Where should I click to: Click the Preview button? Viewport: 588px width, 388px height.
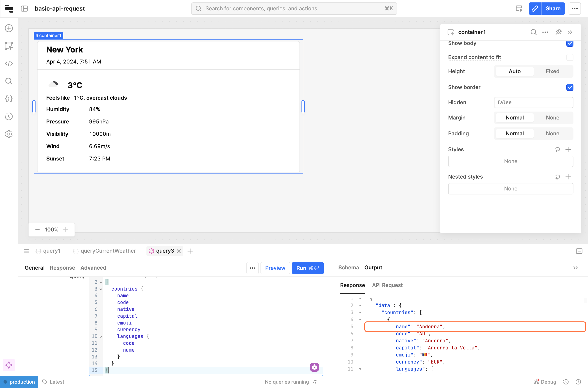coord(275,268)
